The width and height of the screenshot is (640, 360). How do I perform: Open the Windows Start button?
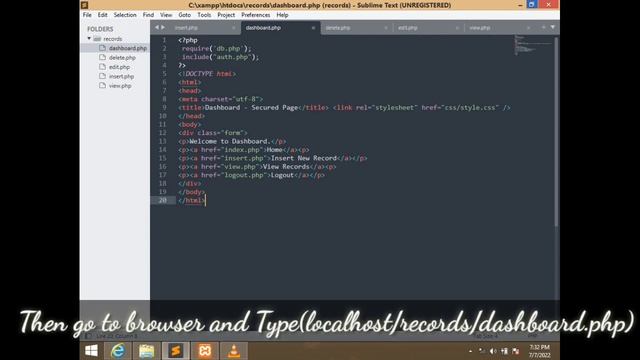(91, 351)
